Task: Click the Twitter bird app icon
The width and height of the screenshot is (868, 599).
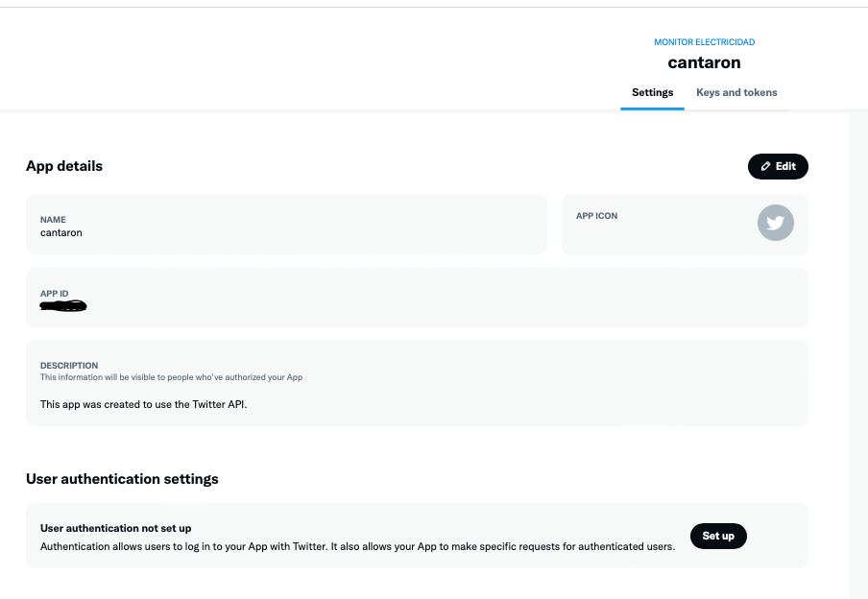Action: coord(775,223)
